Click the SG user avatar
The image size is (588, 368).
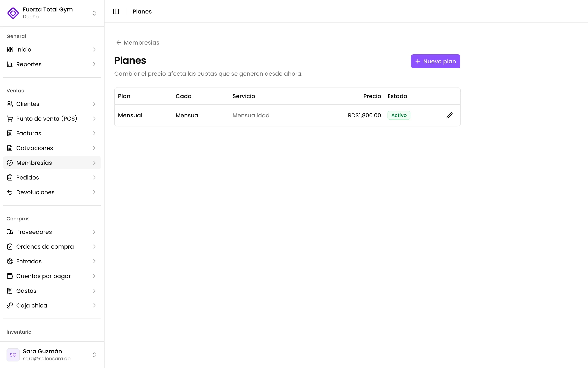click(13, 355)
